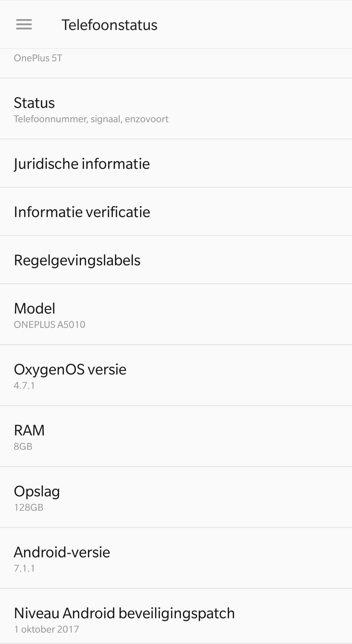Viewport: 352px width, 644px height.
Task: Tap the 128GB storage value
Action: [x=28, y=507]
